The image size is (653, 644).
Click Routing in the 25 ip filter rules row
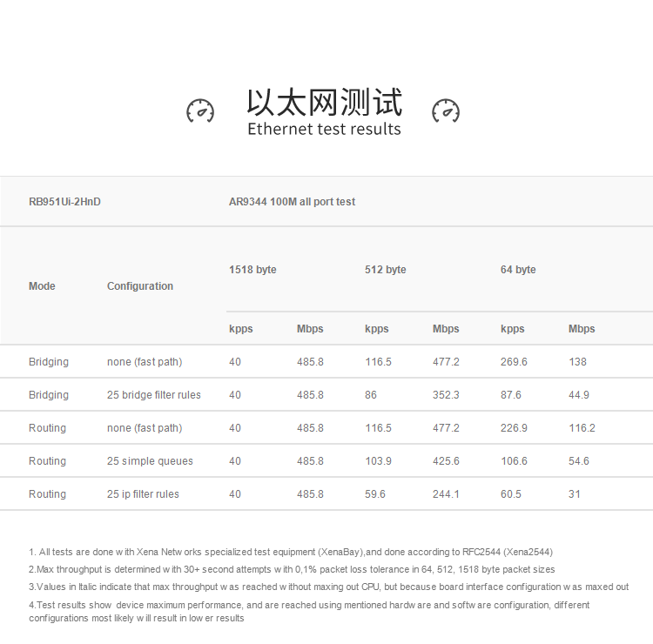[x=47, y=494]
